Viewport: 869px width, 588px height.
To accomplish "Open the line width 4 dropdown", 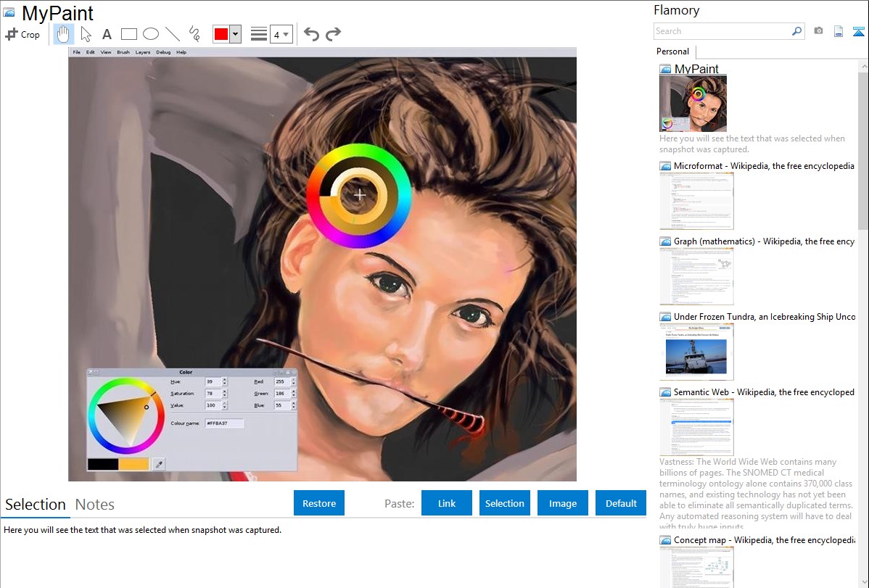I will pos(281,34).
